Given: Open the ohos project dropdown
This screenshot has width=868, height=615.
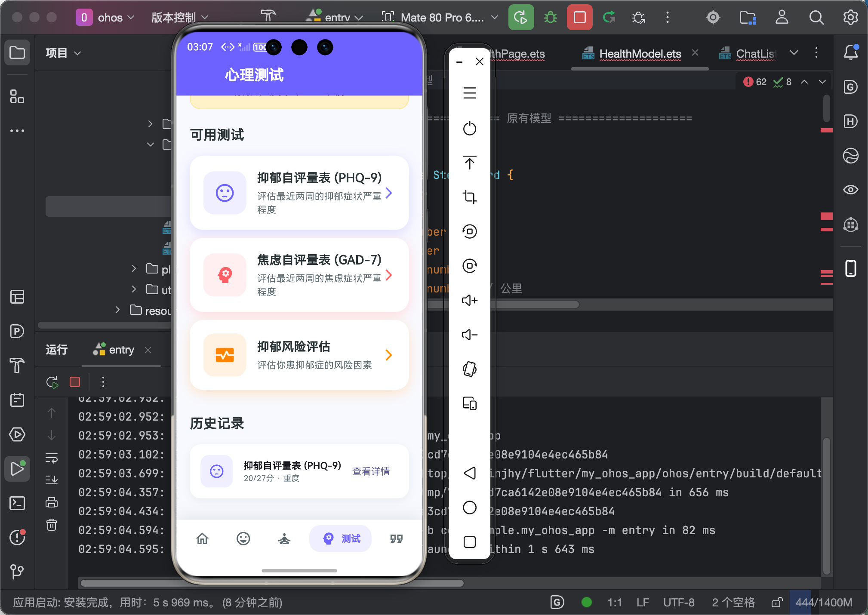Looking at the screenshot, I should tap(106, 18).
